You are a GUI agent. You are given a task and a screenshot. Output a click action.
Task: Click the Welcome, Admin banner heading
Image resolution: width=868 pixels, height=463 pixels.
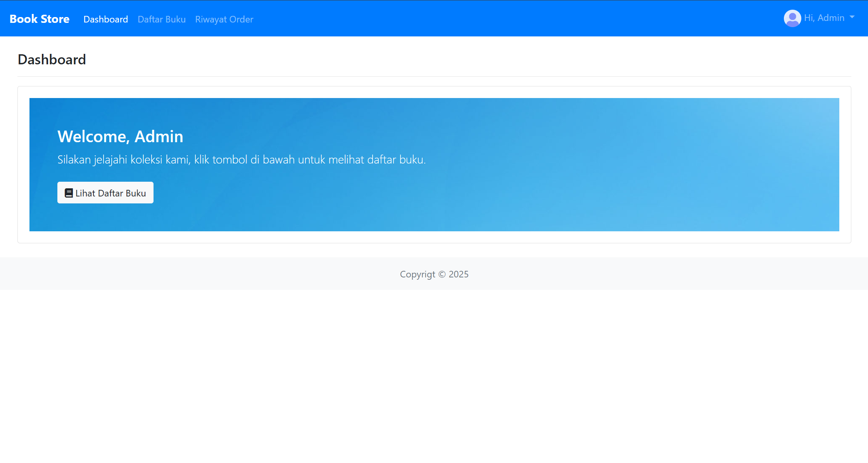click(120, 136)
